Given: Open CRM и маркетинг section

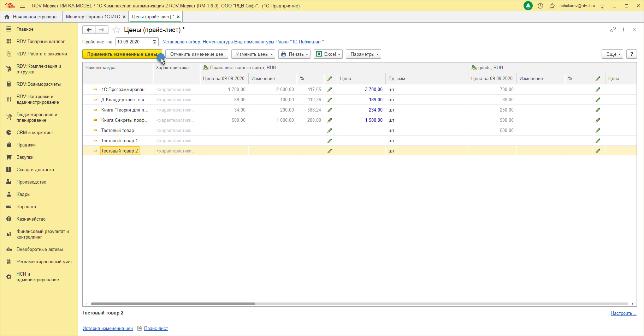Looking at the screenshot, I should tap(35, 133).
